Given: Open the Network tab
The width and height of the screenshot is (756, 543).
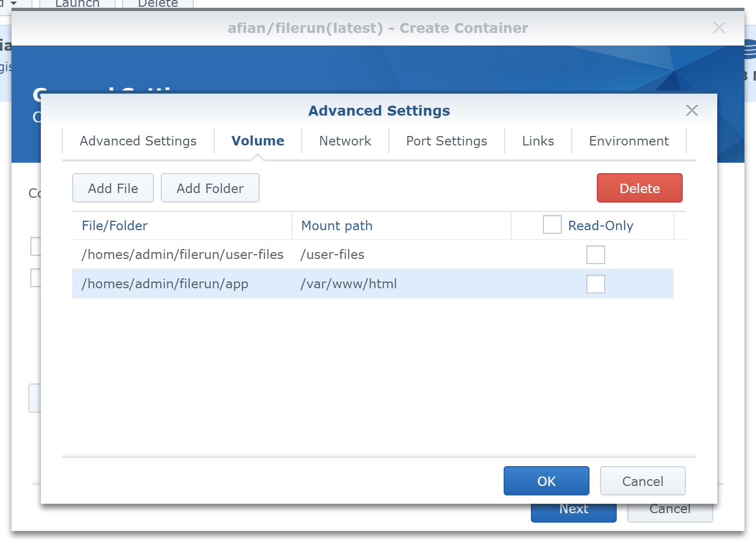Looking at the screenshot, I should click(x=345, y=141).
